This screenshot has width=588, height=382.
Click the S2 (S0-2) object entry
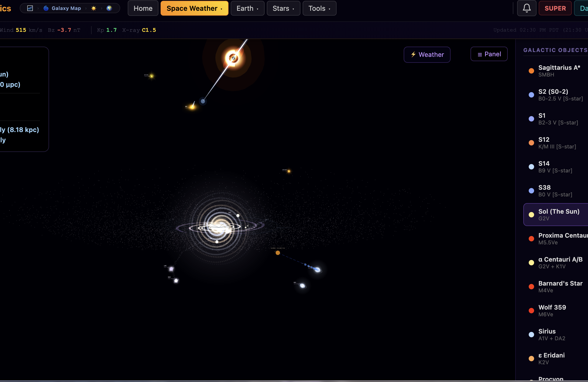click(x=553, y=95)
